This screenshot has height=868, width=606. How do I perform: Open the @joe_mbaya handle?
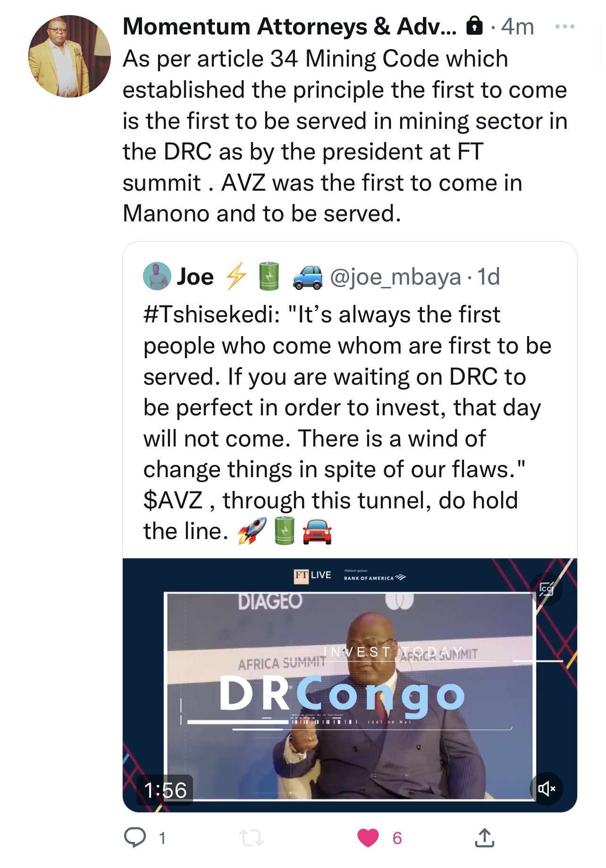click(395, 277)
